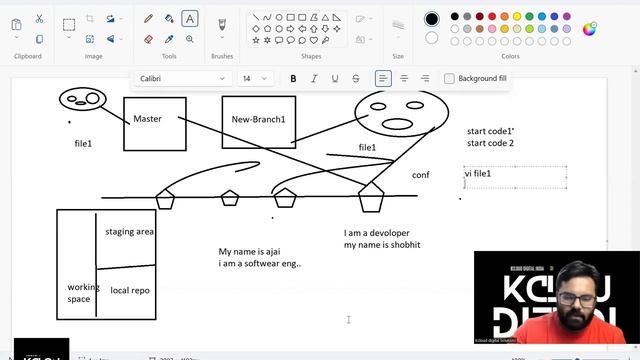The height and width of the screenshot is (360, 640).
Task: Open Edit colors rainbow wheel
Action: coord(589,29)
